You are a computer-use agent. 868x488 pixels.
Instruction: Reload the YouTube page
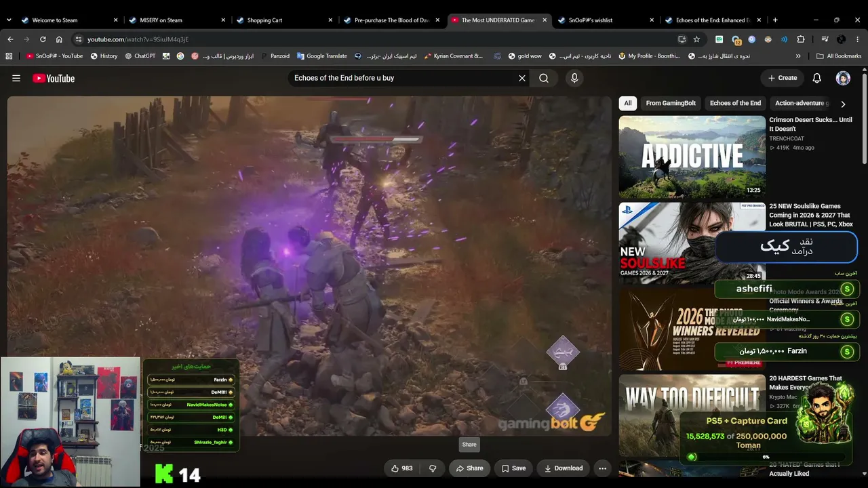[x=43, y=39]
